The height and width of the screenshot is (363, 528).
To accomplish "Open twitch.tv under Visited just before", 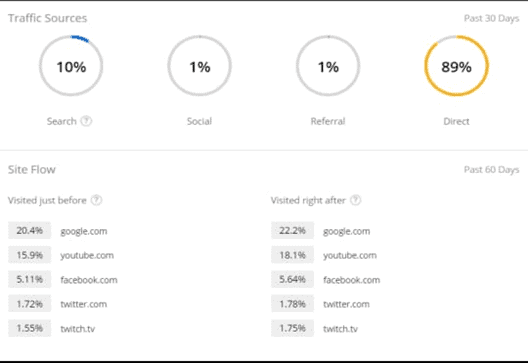I will click(x=78, y=328).
